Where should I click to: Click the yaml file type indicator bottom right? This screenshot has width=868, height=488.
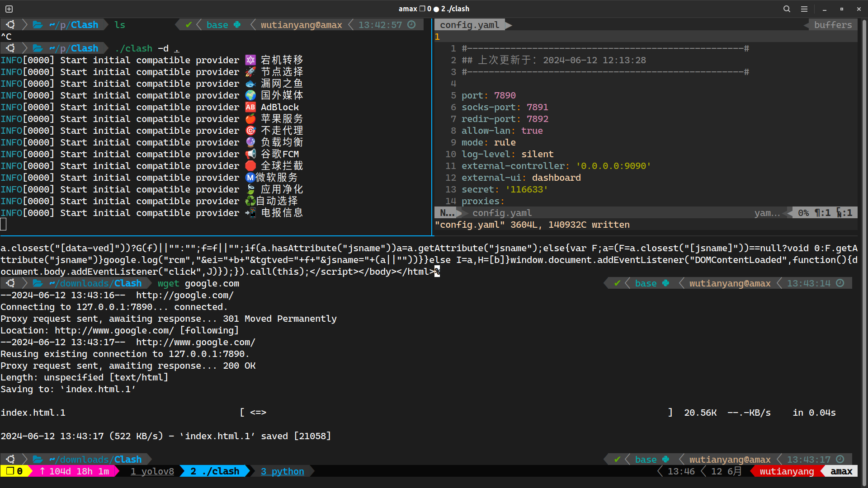click(766, 213)
